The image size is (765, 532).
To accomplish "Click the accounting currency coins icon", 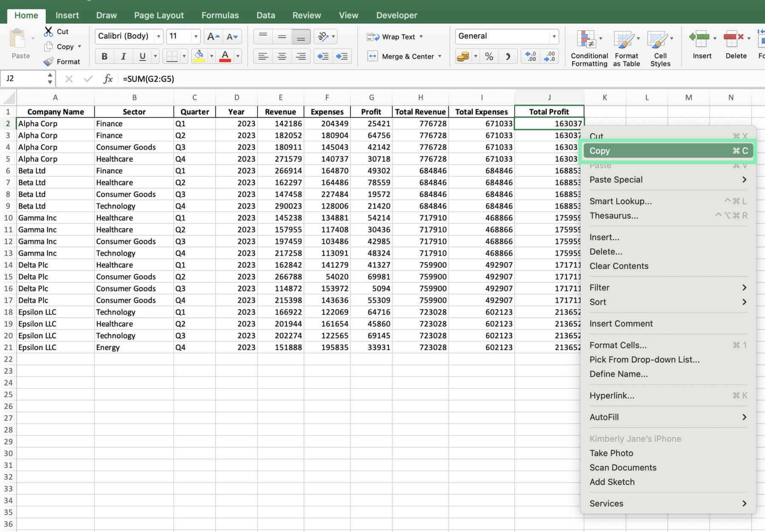I will tap(463, 56).
